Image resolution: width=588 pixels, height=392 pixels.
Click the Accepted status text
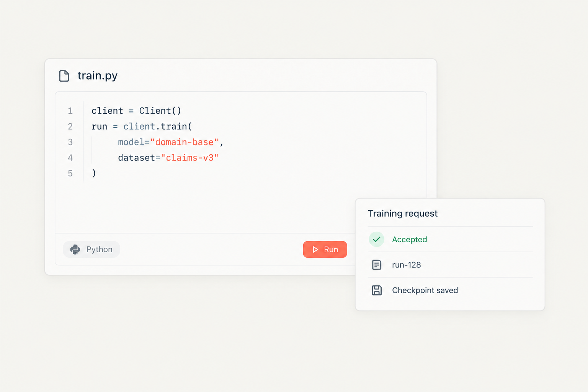pos(410,239)
